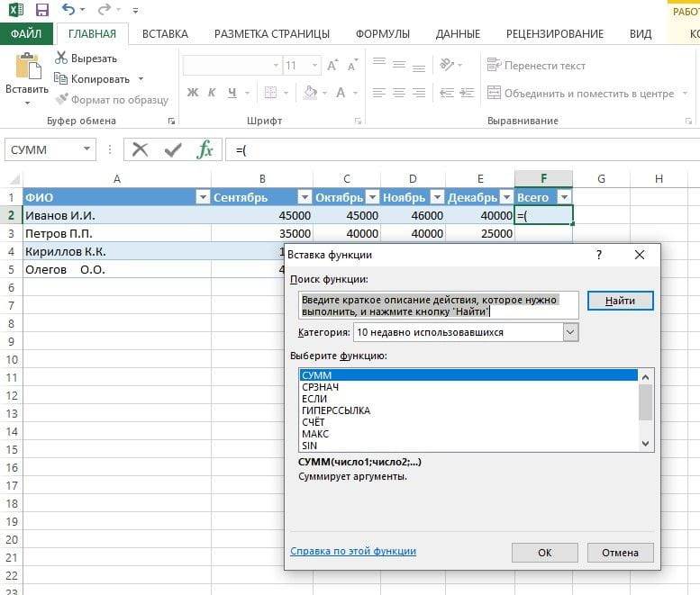Click the borders icon
The image size is (700, 595).
270,93
